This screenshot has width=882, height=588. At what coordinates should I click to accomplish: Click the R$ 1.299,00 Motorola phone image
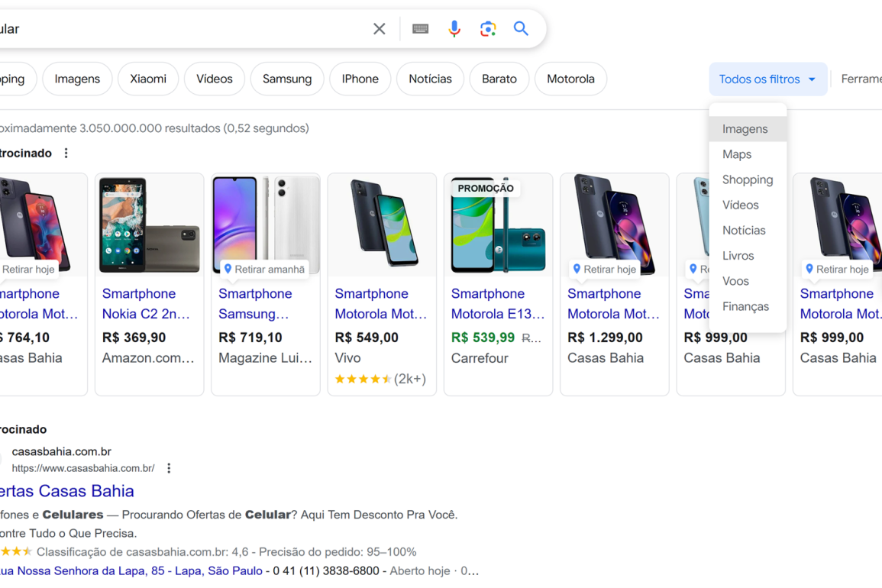pyautogui.click(x=614, y=225)
